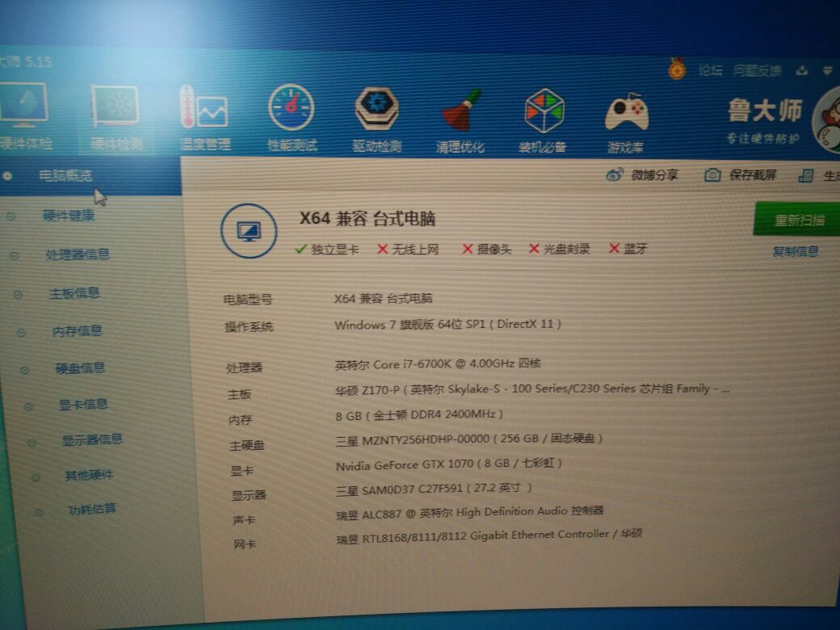Click the gold medal icon in title bar
Screen dimensions: 840x630
click(x=677, y=69)
